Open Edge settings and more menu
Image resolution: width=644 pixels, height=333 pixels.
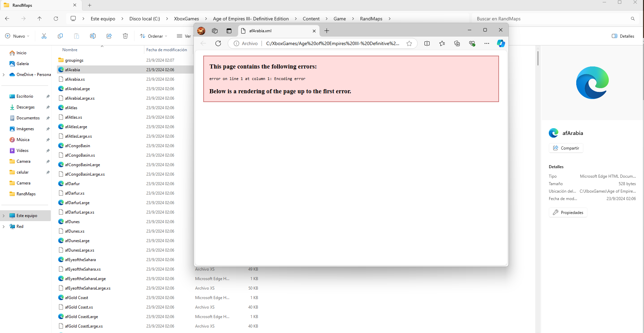click(487, 43)
